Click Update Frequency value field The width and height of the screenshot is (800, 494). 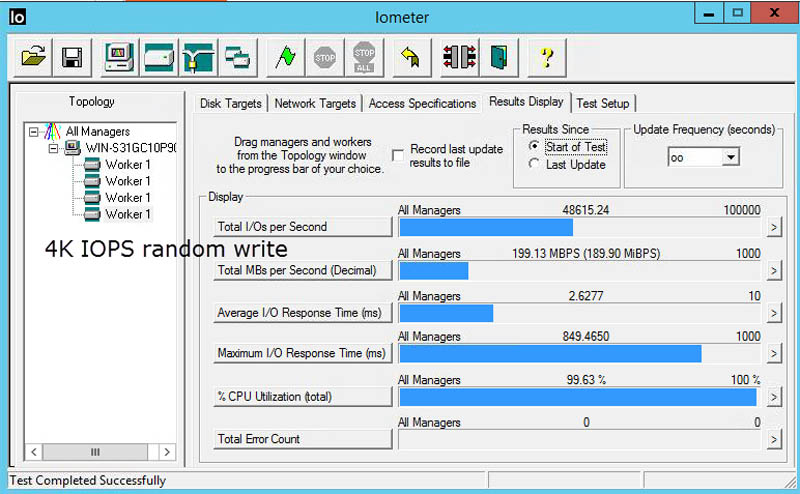[x=695, y=157]
